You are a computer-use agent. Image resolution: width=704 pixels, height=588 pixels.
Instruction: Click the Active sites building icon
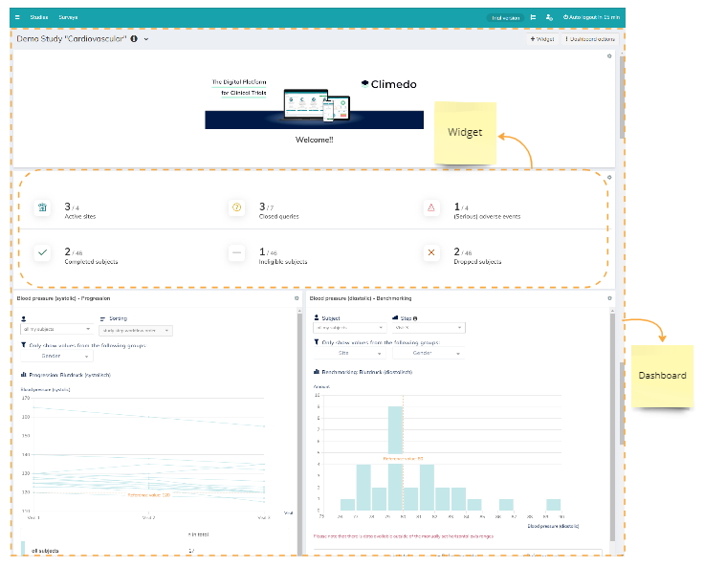[42, 207]
